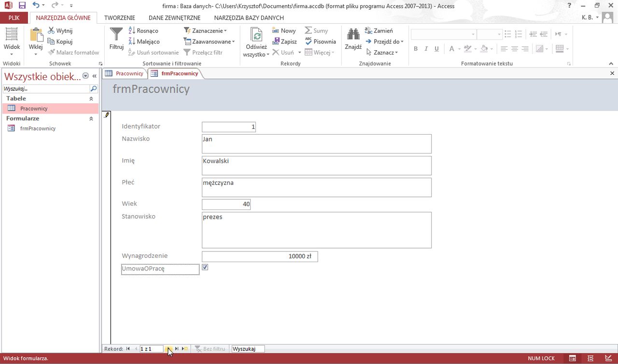618x364 pixels.
Task: Open the Przejdź do dropdown
Action: coord(384,42)
